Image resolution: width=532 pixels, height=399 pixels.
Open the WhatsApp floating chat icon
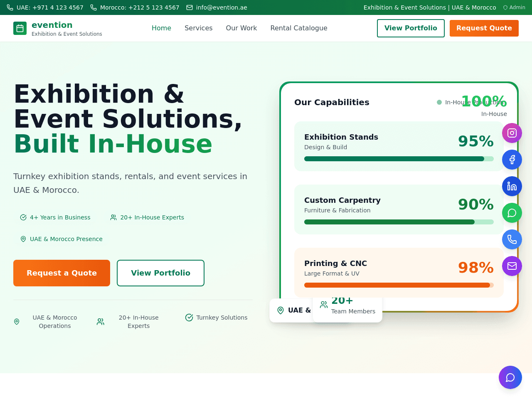point(512,213)
